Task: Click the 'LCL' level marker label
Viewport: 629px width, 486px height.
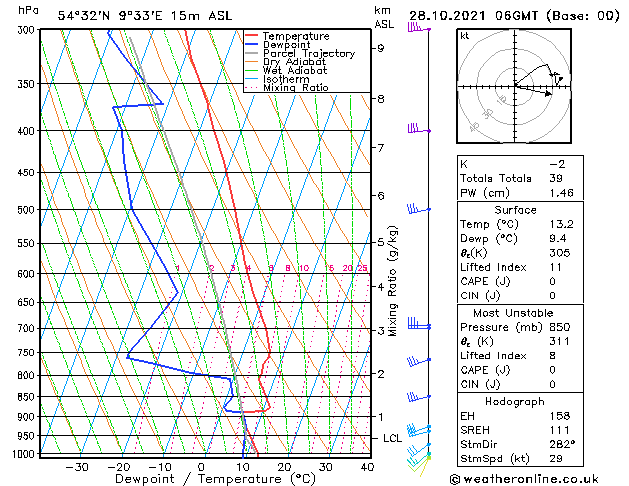Action: click(392, 438)
